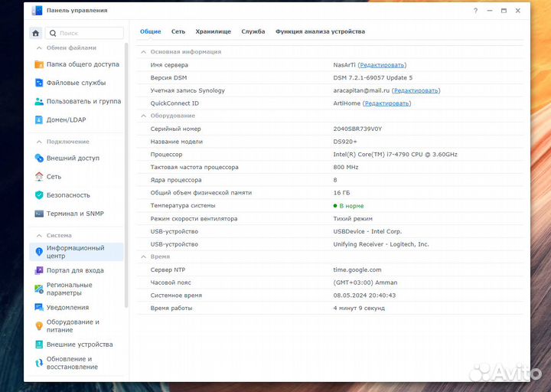Click Редактировать link next to server name NasArTi
The image size is (551, 392).
382,65
